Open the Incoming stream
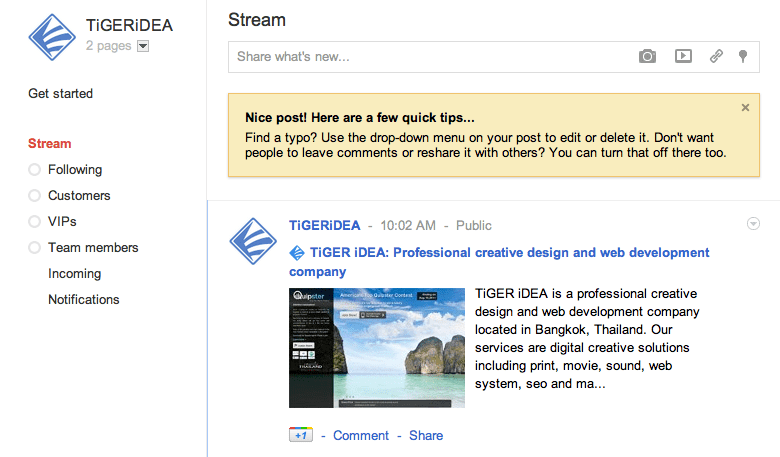The image size is (780, 457). click(74, 274)
